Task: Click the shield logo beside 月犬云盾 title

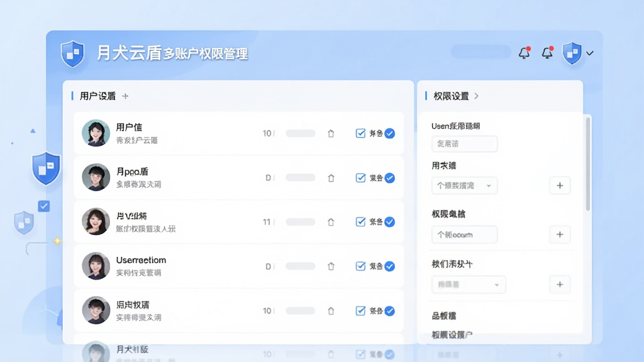Action: (73, 53)
